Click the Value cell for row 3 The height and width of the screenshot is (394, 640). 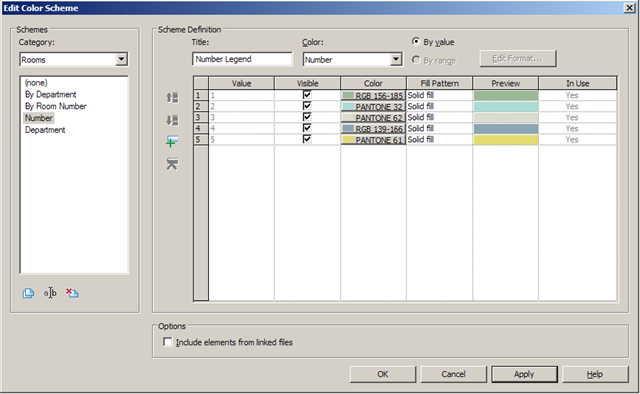click(x=241, y=117)
